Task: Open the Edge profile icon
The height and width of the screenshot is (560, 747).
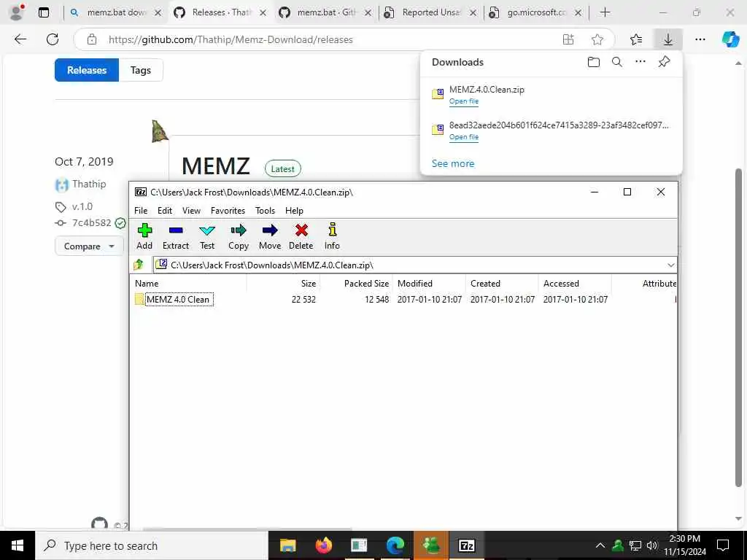Action: (x=17, y=12)
